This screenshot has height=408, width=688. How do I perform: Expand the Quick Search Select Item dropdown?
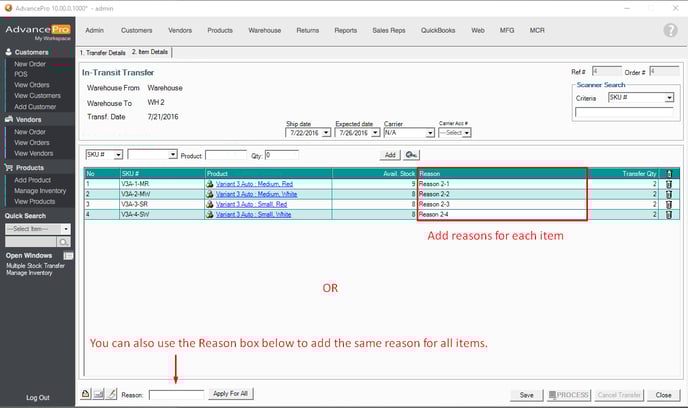[x=65, y=229]
